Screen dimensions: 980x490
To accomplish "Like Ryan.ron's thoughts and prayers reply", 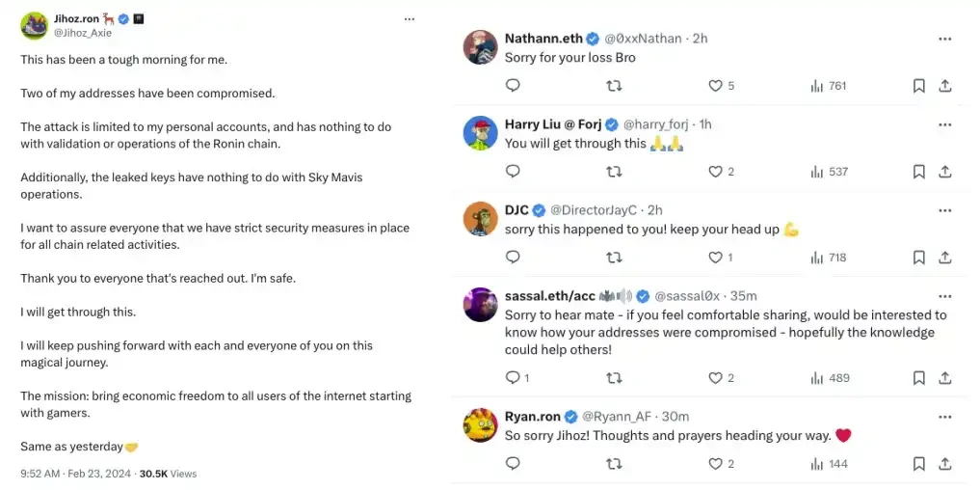I will (716, 464).
